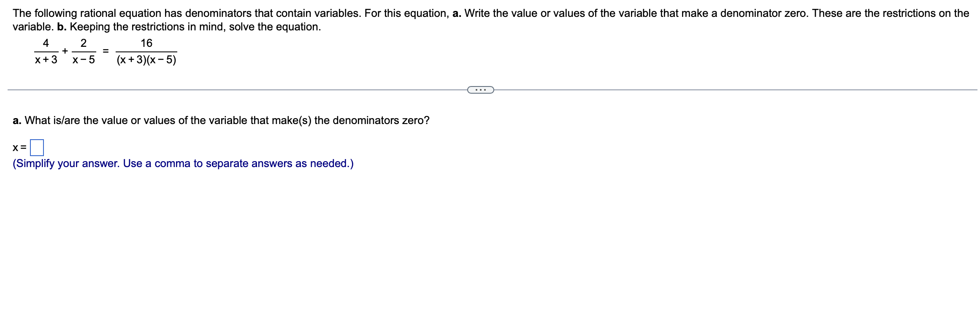Click the x = label beside the answer box
The height and width of the screenshot is (324, 980).
(19, 148)
